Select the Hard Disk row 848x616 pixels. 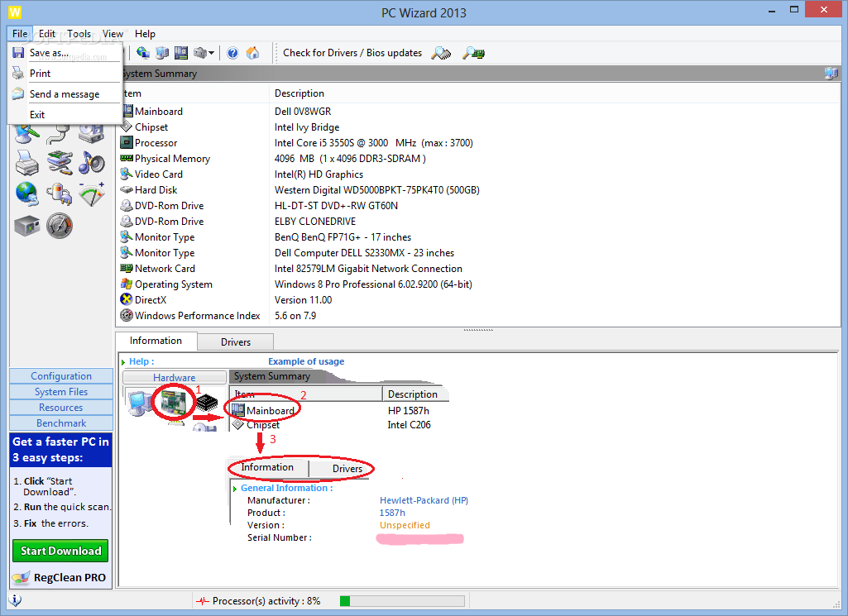[479, 189]
